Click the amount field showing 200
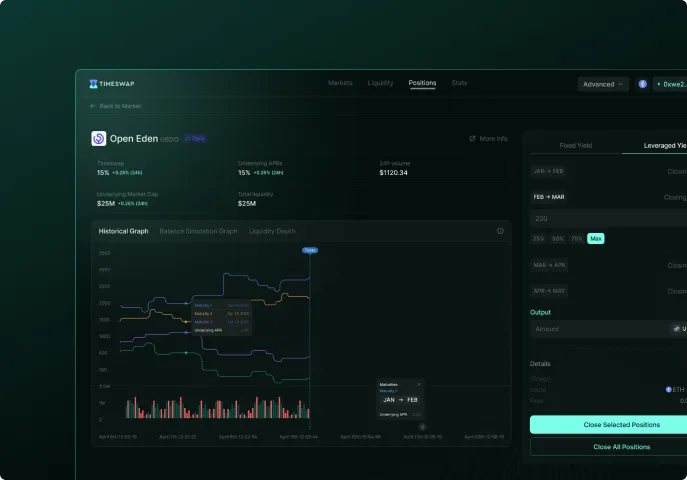The image size is (687, 480). coord(609,219)
